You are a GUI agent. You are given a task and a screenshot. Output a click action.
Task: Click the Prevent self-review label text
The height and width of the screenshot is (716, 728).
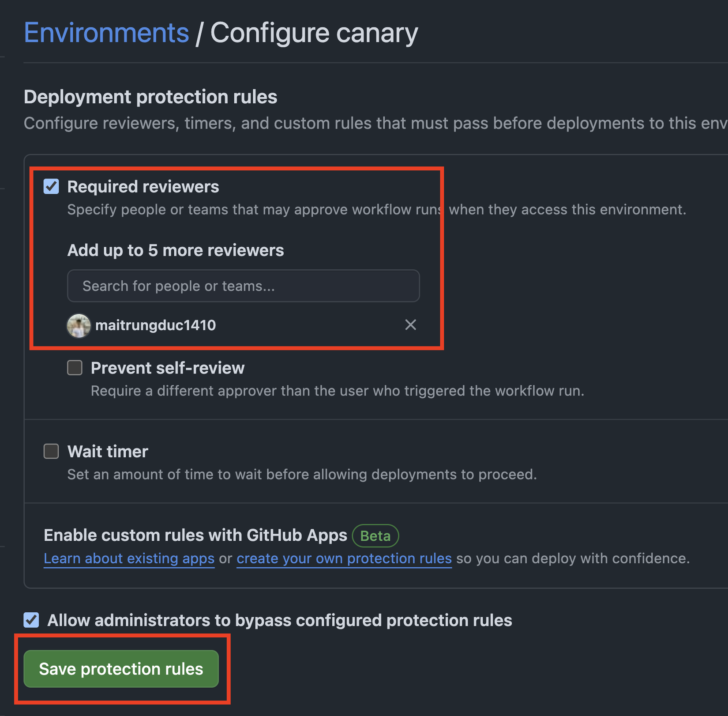click(167, 368)
